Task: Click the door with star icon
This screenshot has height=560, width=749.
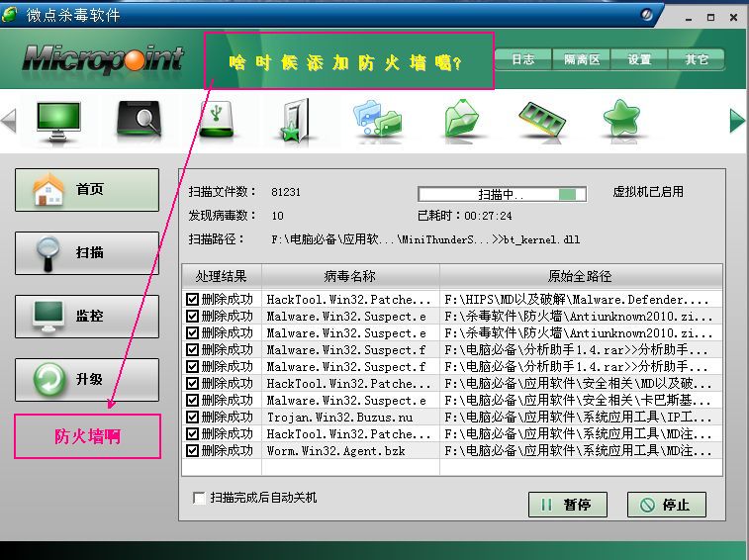Action: point(296,121)
